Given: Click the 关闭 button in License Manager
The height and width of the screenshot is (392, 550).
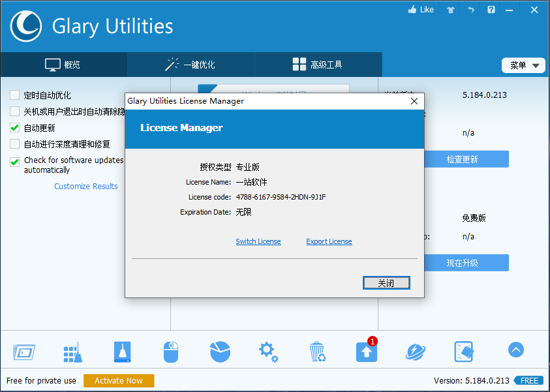Looking at the screenshot, I should (x=386, y=283).
